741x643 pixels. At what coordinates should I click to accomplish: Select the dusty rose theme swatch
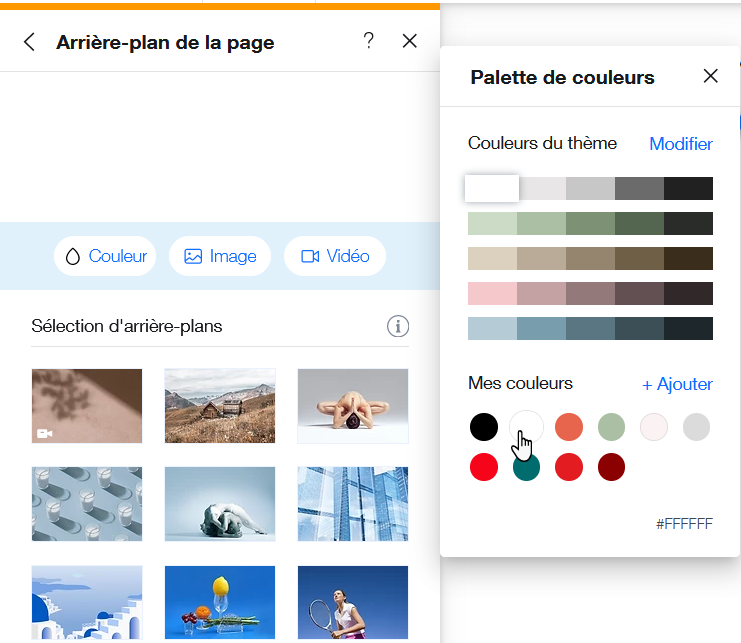pos(542,293)
